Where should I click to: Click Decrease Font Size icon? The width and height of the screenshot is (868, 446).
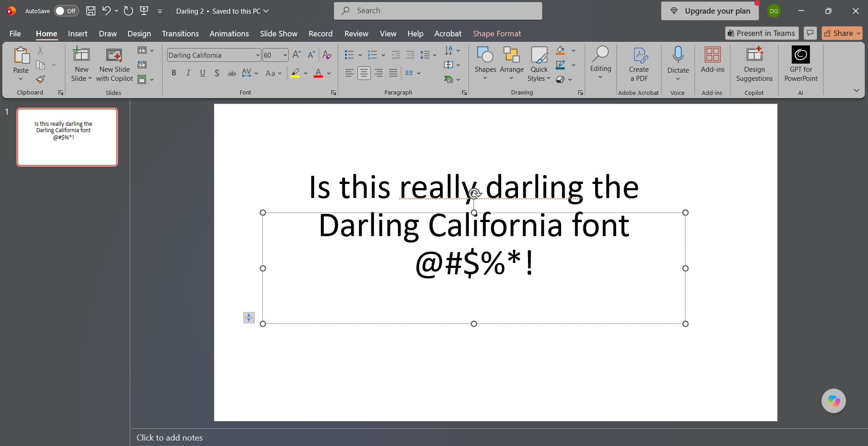pyautogui.click(x=311, y=55)
